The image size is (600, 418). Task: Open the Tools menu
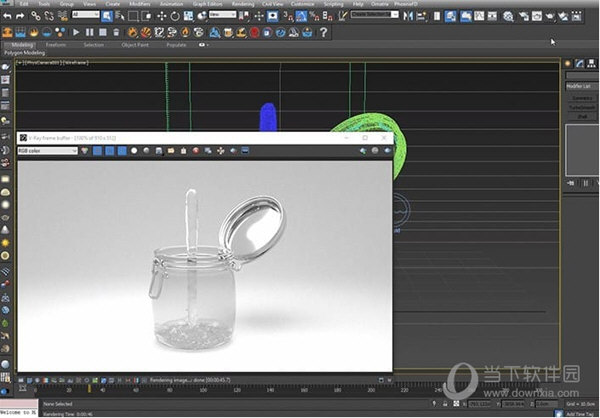pos(44,4)
